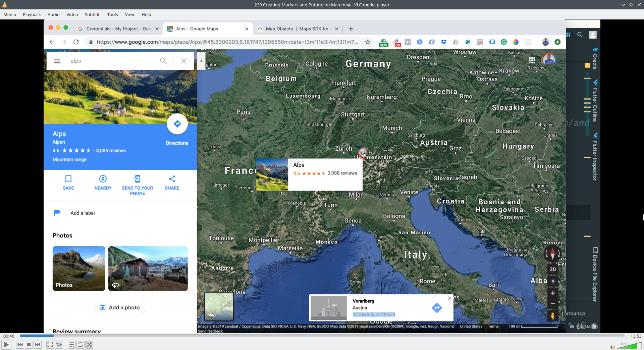Click the Vorarlberg coordinates link
Screen dimensions: 644x350
point(374,314)
